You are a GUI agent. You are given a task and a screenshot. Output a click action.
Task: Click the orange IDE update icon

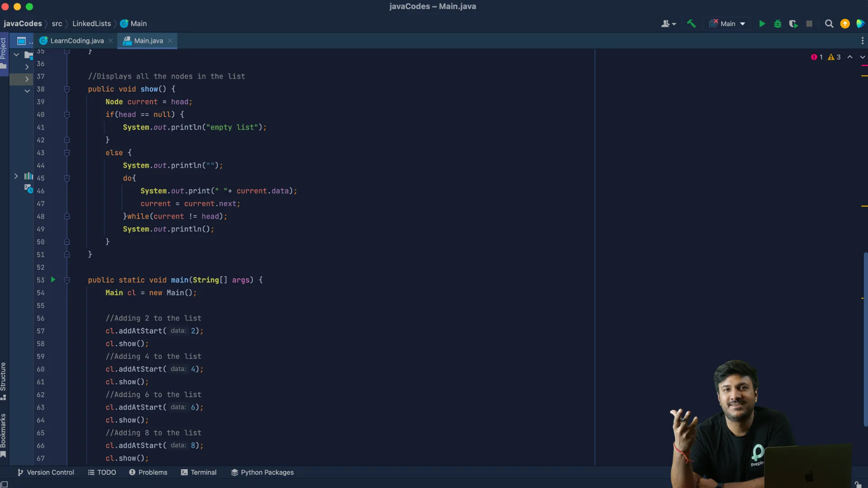click(x=844, y=24)
